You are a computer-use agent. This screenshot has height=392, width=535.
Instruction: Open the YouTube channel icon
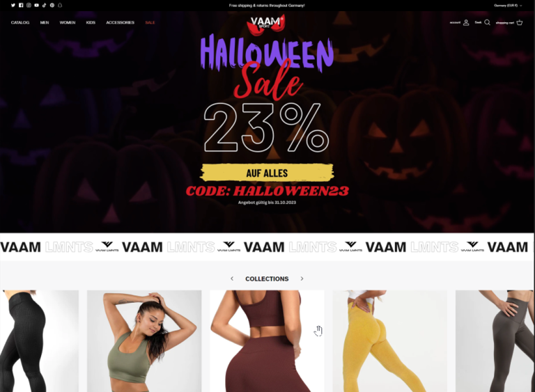(x=36, y=5)
